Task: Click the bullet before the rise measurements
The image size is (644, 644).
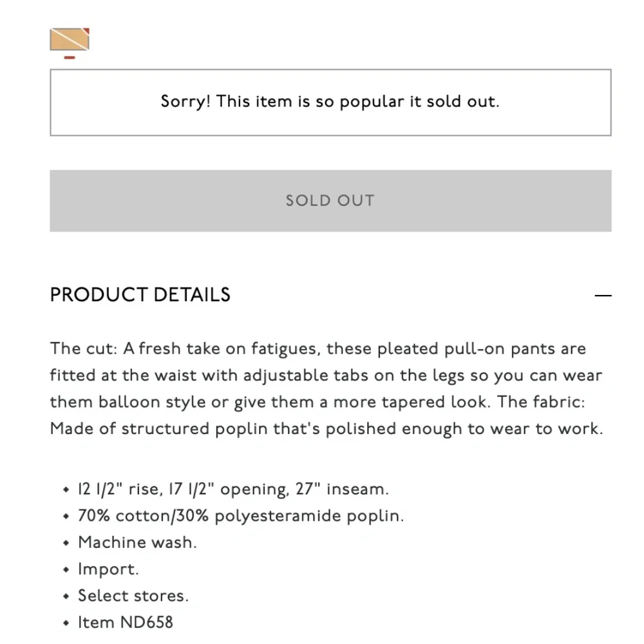Action: (66, 490)
